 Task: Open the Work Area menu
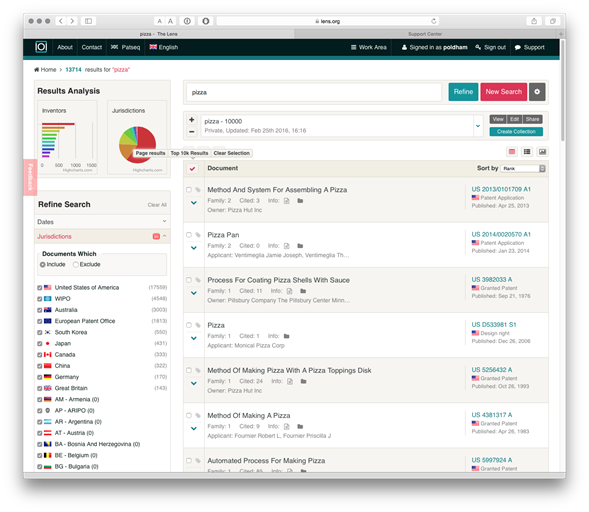click(369, 47)
